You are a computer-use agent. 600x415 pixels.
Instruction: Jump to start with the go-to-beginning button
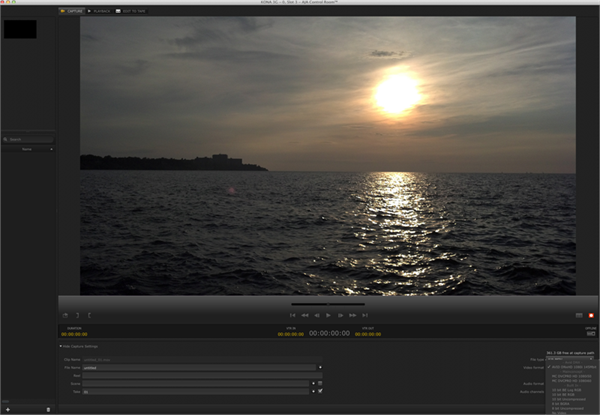point(292,315)
